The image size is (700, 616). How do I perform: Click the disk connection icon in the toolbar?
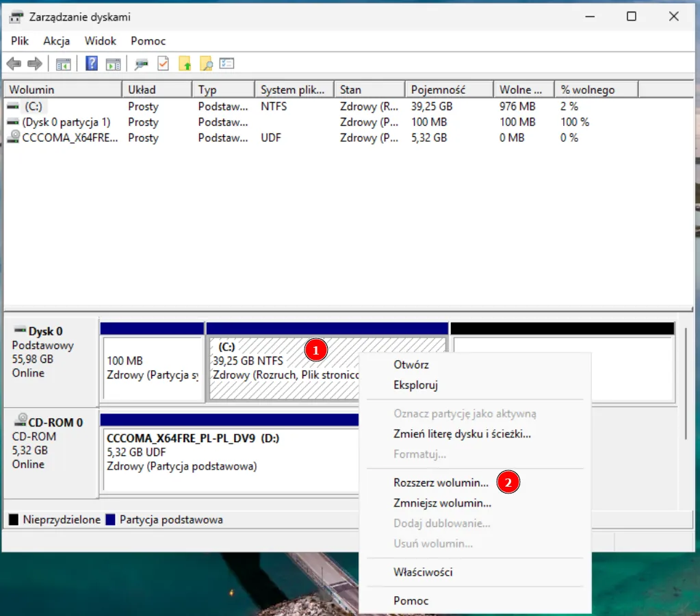tap(141, 64)
